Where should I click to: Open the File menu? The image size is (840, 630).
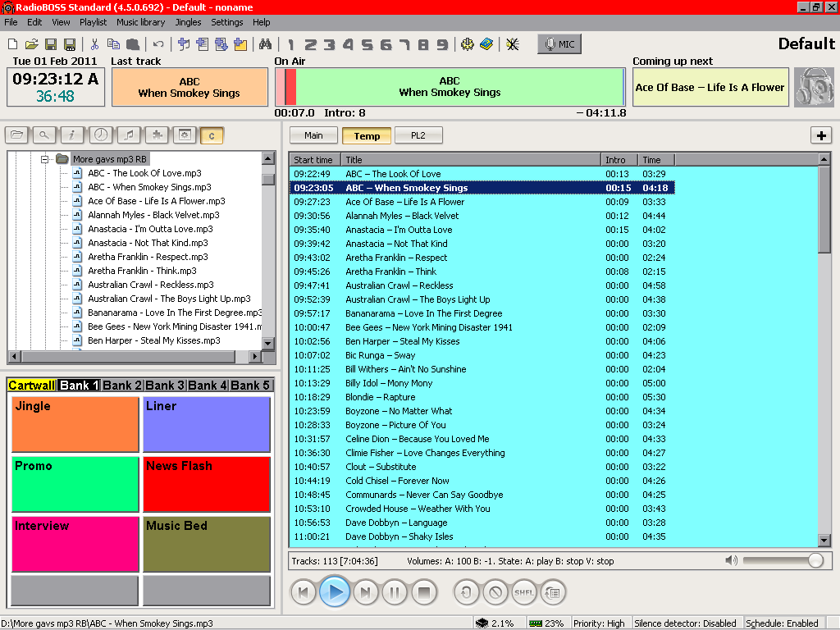(x=11, y=22)
